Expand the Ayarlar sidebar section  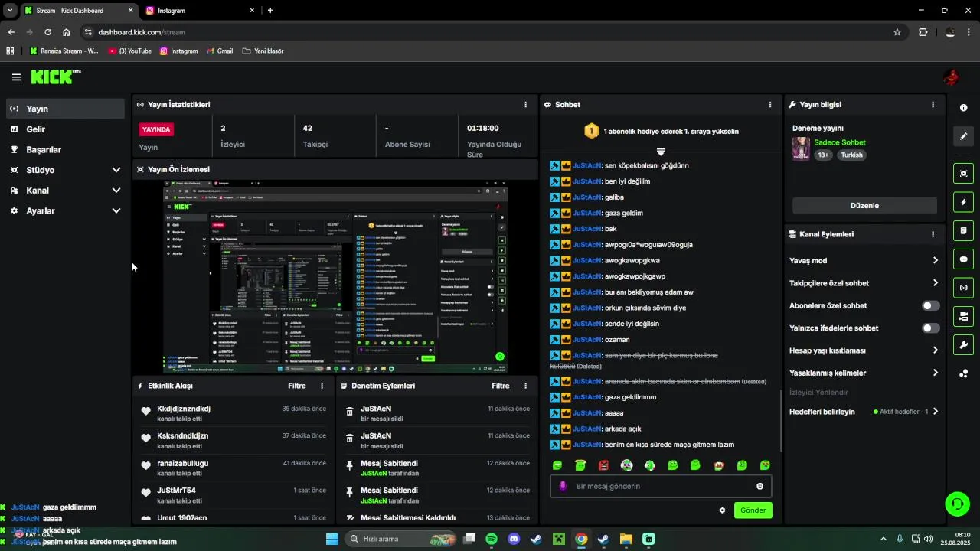(66, 211)
